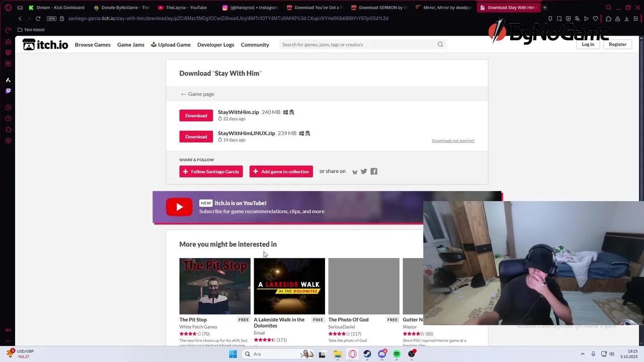This screenshot has width=644, height=362.
Task: Share on Facebook icon
Action: tap(374, 171)
